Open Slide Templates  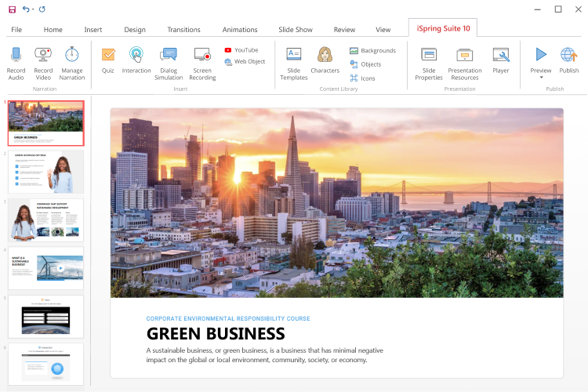click(294, 64)
